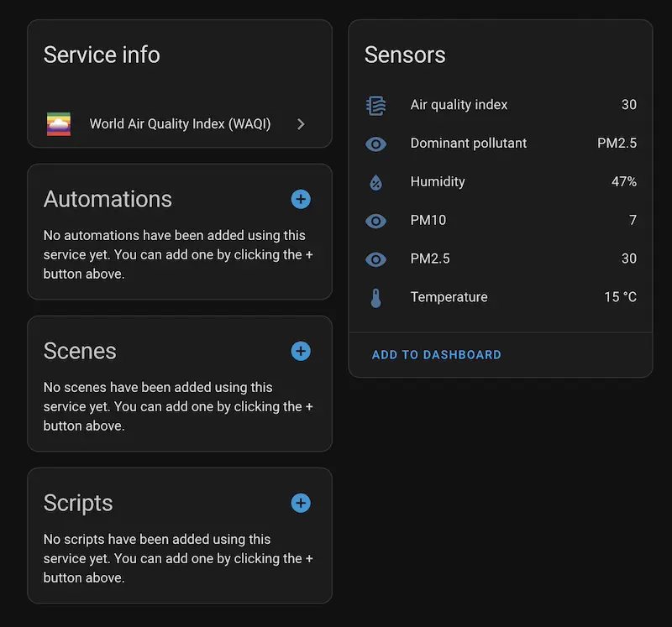Expand the WAQI service entry chevron

click(302, 124)
